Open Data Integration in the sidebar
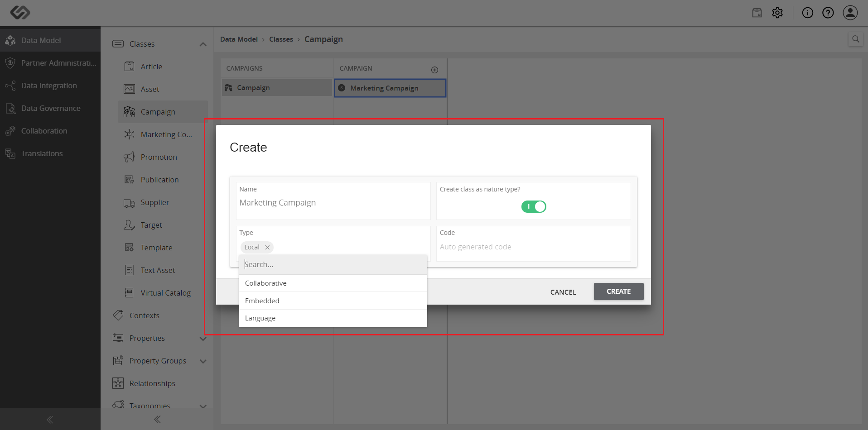This screenshot has width=868, height=430. (50, 86)
